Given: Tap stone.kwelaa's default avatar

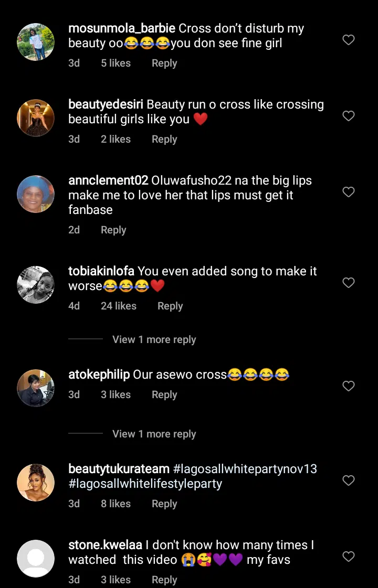Looking at the screenshot, I should (x=36, y=559).
